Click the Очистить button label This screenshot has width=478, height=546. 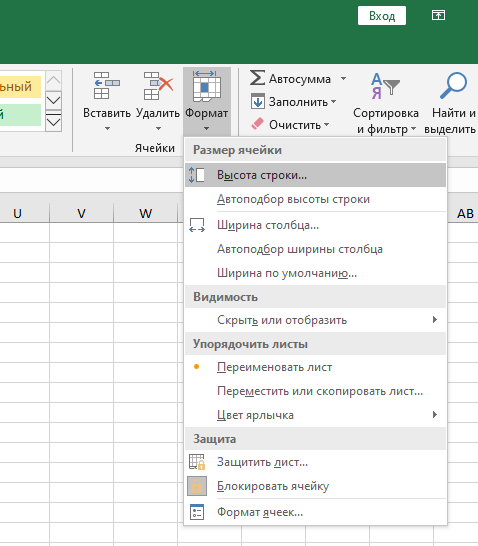tap(295, 125)
